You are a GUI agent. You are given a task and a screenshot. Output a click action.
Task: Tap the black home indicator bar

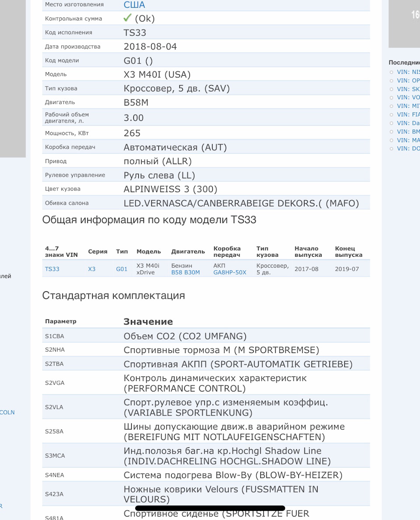[210, 508]
